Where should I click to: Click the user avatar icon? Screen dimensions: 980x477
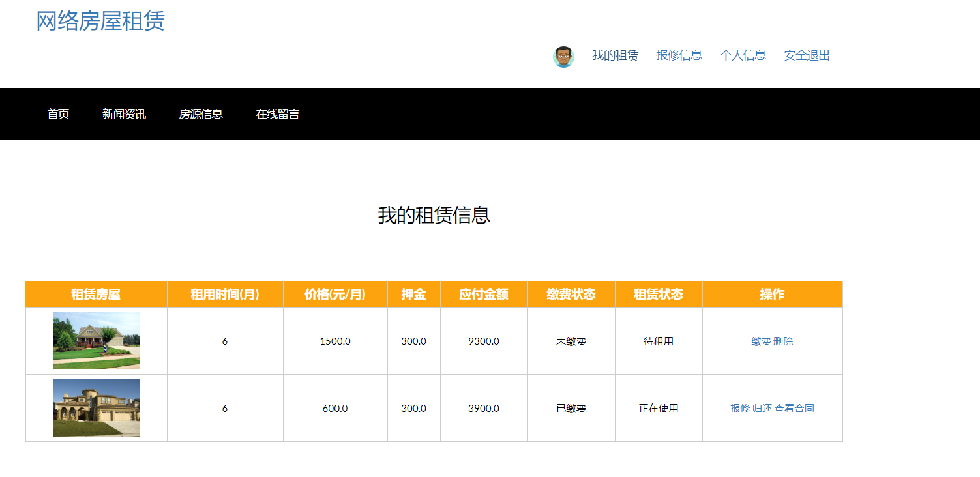(x=563, y=57)
